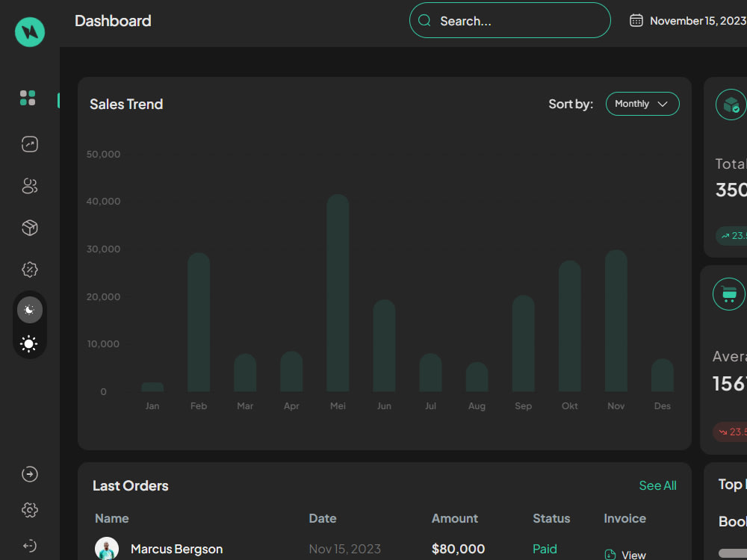This screenshot has height=560, width=747.
Task: Open See All in Last Orders
Action: (x=657, y=486)
